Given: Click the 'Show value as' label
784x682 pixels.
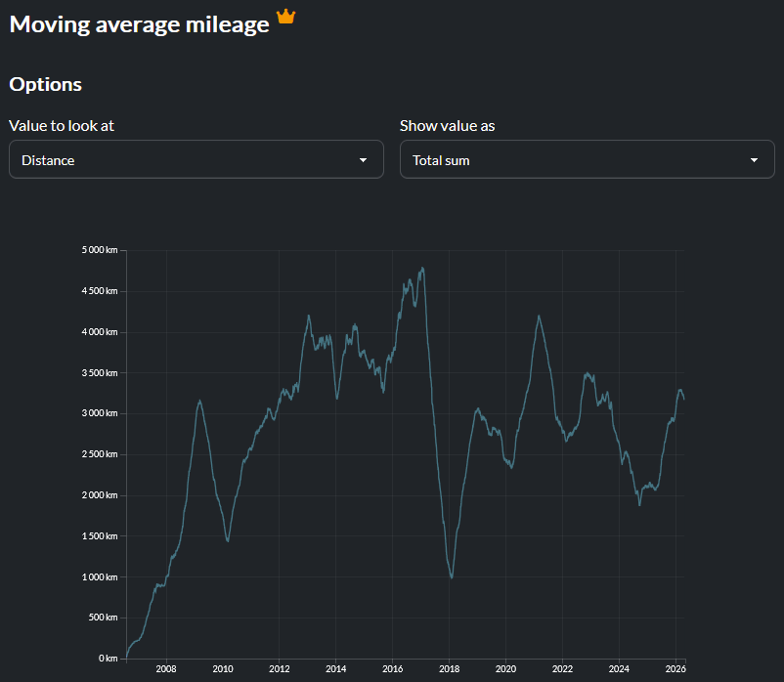Looking at the screenshot, I should pyautogui.click(x=448, y=126).
